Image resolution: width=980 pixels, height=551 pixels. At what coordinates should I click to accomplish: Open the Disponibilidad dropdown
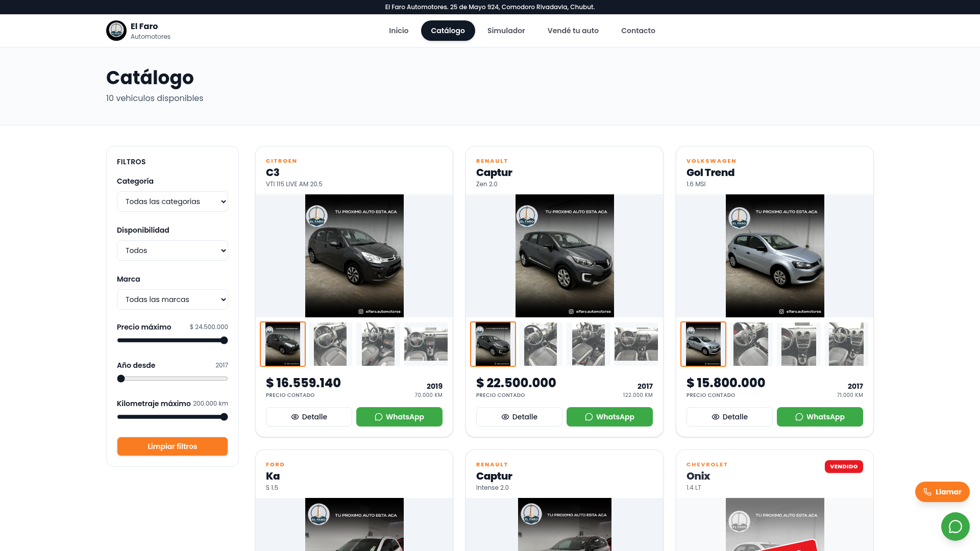[x=173, y=251]
